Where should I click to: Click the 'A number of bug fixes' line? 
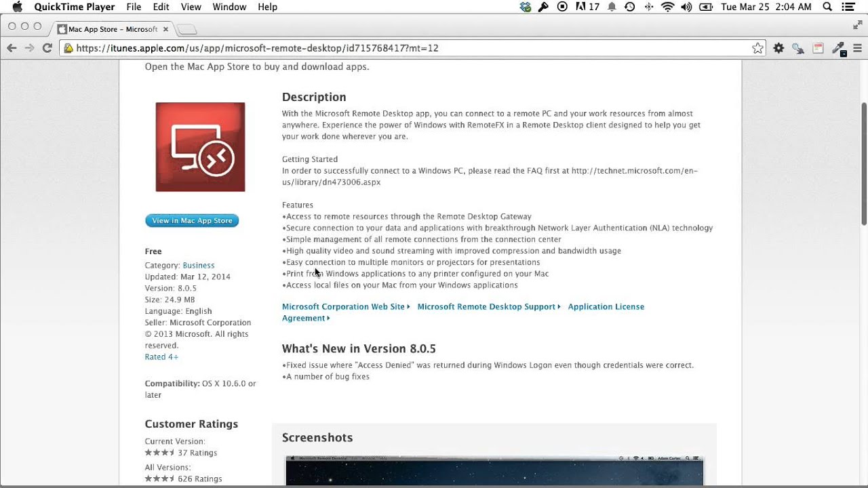tap(325, 377)
